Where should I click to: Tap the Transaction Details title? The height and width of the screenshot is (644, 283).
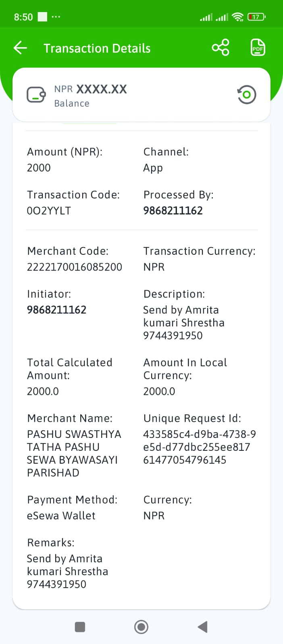click(97, 48)
